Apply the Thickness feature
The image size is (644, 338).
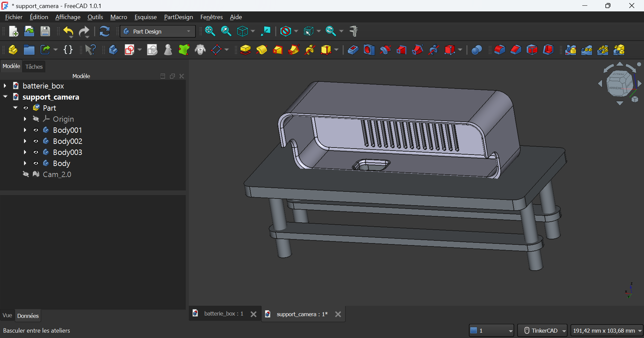point(548,50)
